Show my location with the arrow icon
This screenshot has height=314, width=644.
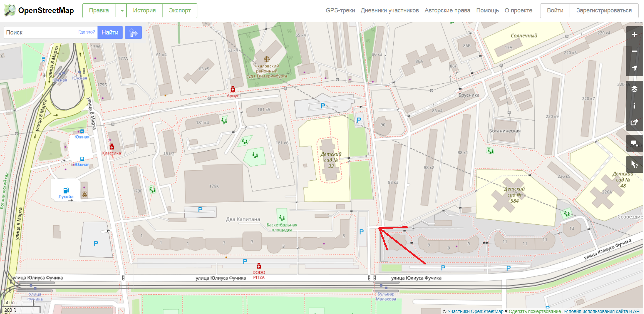point(634,68)
